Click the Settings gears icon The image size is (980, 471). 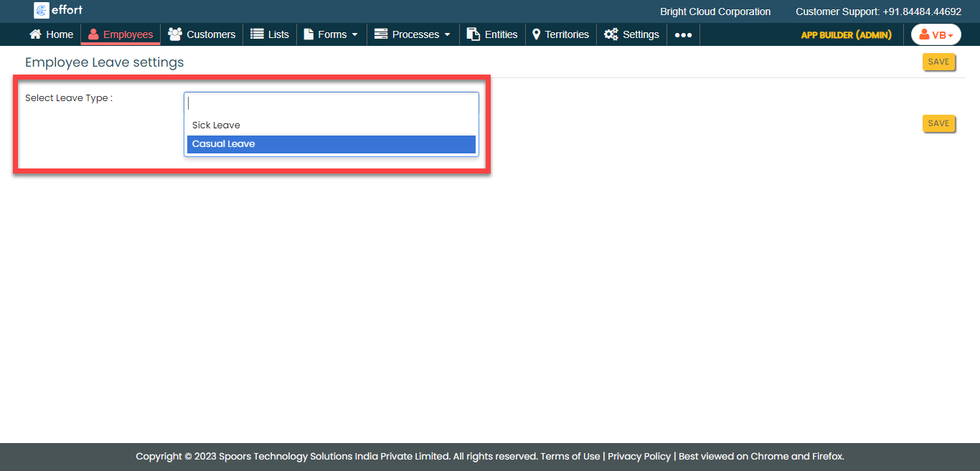pyautogui.click(x=611, y=34)
